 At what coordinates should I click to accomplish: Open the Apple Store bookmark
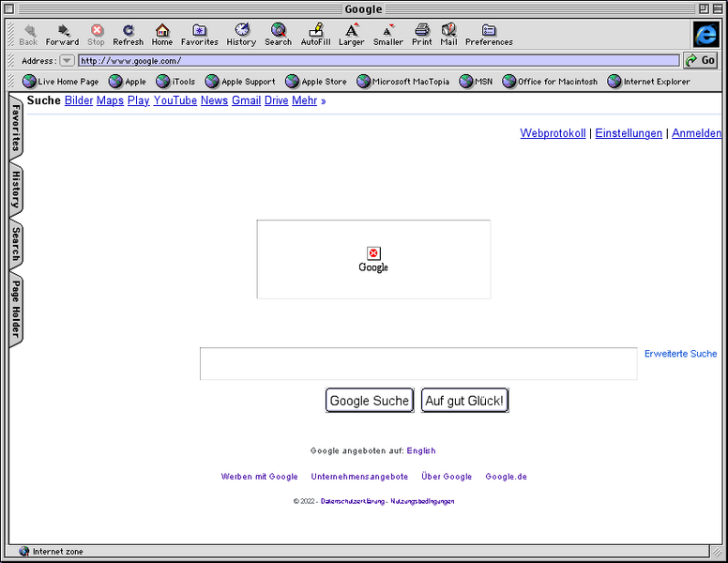(x=316, y=82)
